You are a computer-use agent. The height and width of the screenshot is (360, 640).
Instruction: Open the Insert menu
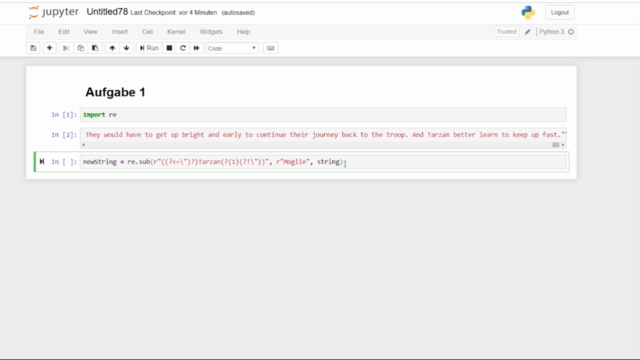coord(120,32)
